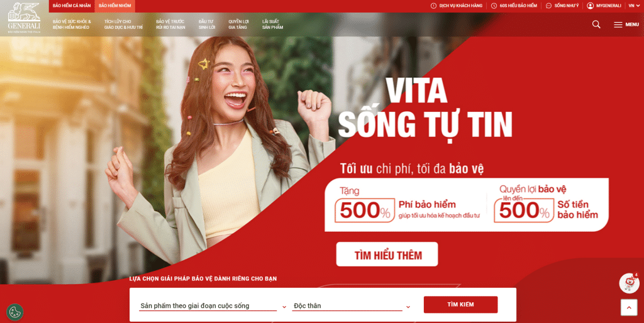
Task: Click the chatbot mascot icon
Action: coord(629,283)
